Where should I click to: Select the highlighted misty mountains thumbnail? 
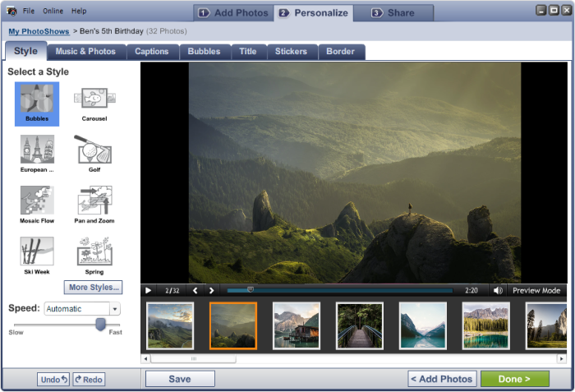click(233, 325)
